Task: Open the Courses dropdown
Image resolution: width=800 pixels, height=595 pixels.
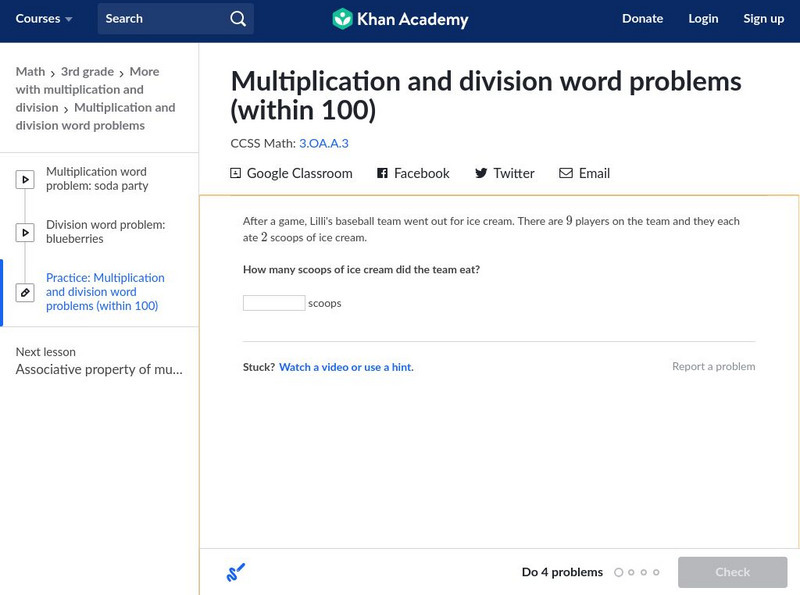Action: [44, 19]
